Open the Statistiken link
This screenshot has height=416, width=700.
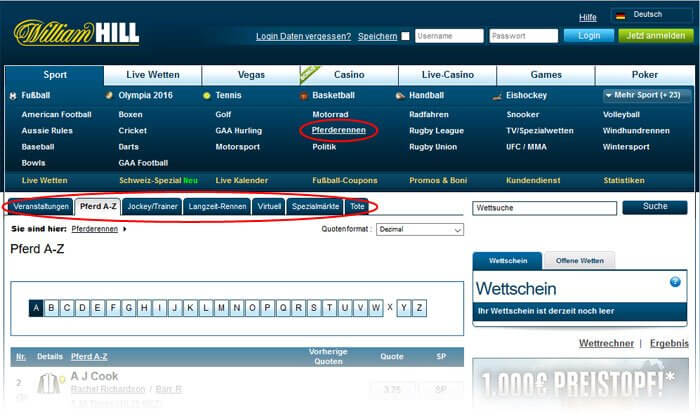click(624, 181)
